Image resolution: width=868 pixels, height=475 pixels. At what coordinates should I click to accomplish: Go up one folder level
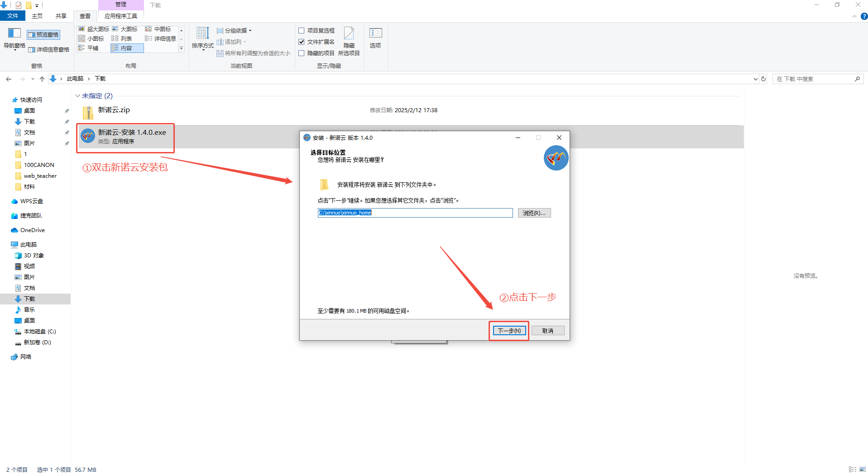(42, 79)
